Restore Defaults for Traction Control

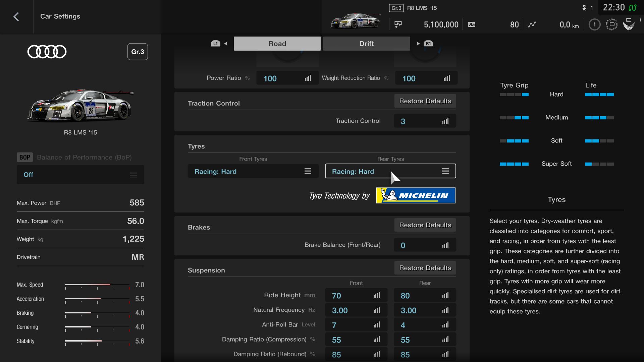click(x=425, y=101)
